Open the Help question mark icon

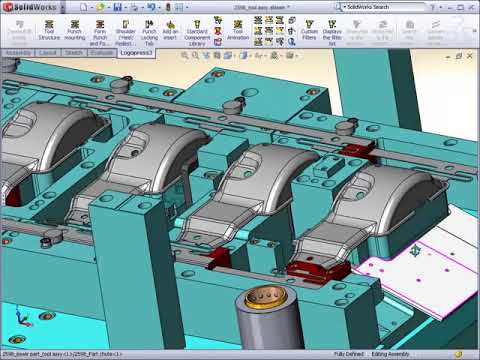[x=433, y=7]
